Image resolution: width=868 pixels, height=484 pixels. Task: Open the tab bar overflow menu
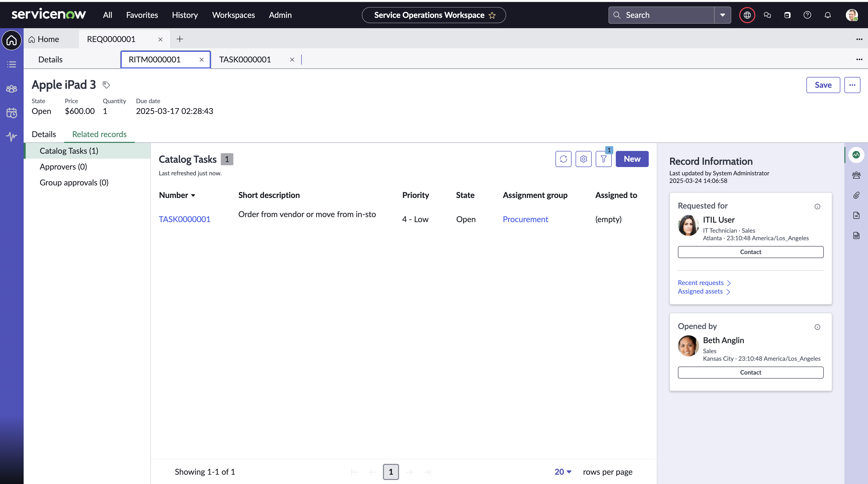[x=859, y=39]
